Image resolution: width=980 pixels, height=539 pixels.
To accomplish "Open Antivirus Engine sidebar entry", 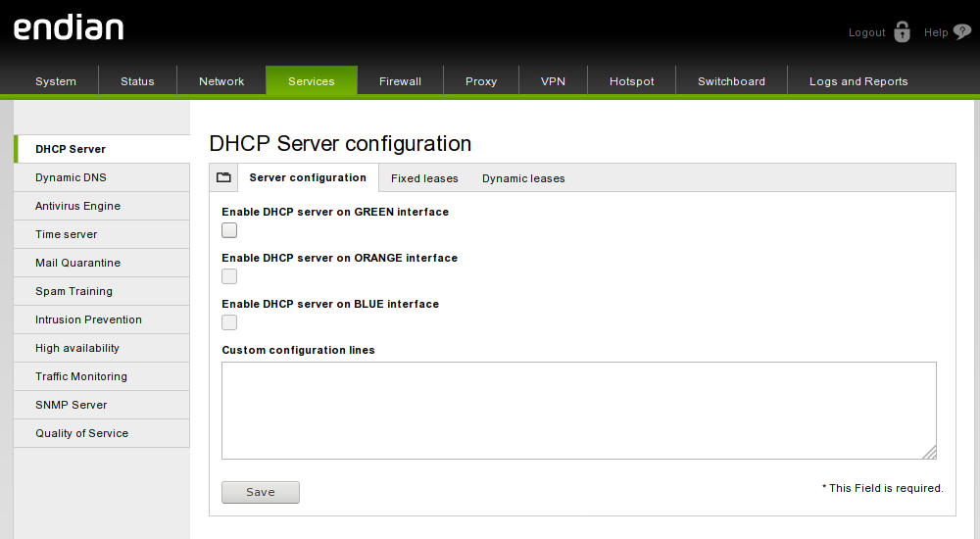I will coord(102,206).
